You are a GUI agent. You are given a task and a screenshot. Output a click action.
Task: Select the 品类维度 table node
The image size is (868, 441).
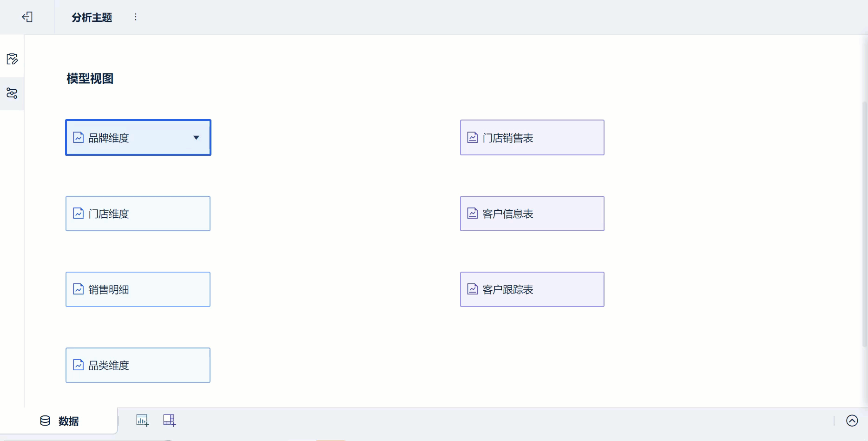pos(138,365)
